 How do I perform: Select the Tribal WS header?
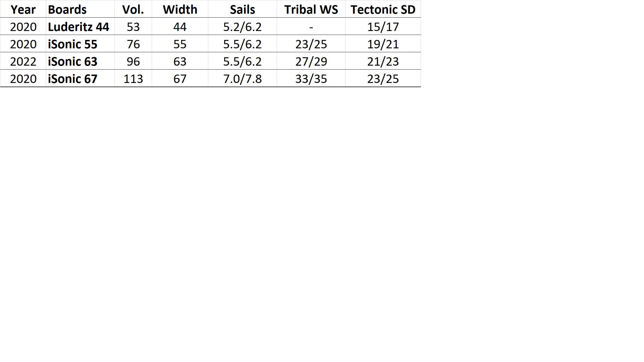tap(311, 9)
